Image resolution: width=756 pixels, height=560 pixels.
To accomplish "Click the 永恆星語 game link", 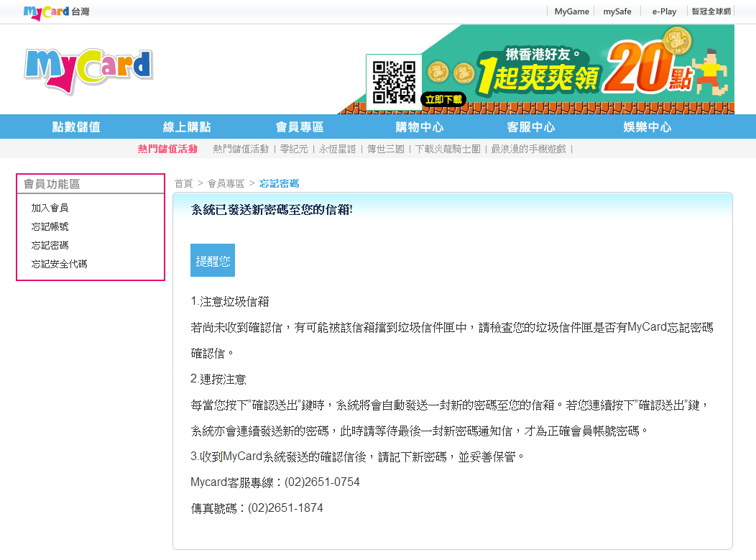I will tap(337, 149).
